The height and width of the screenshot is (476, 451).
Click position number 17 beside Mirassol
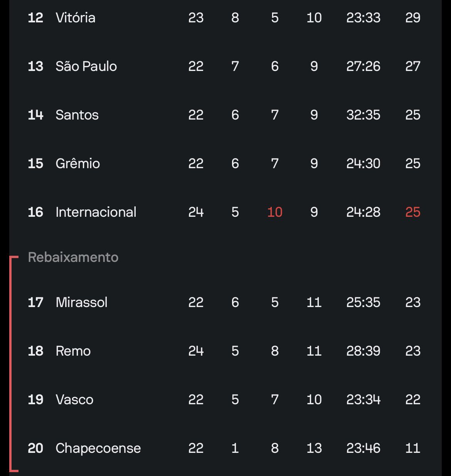click(x=35, y=302)
